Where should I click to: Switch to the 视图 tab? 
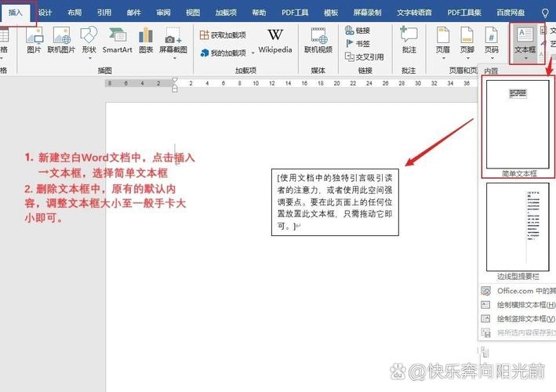click(x=193, y=13)
